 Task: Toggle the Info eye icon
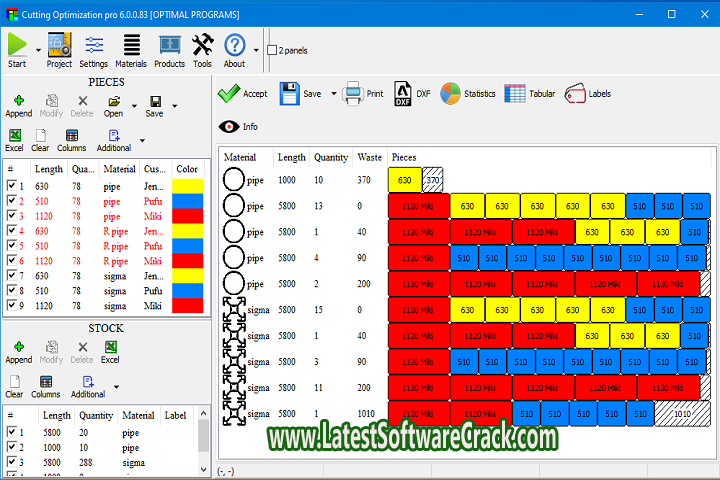(238, 127)
